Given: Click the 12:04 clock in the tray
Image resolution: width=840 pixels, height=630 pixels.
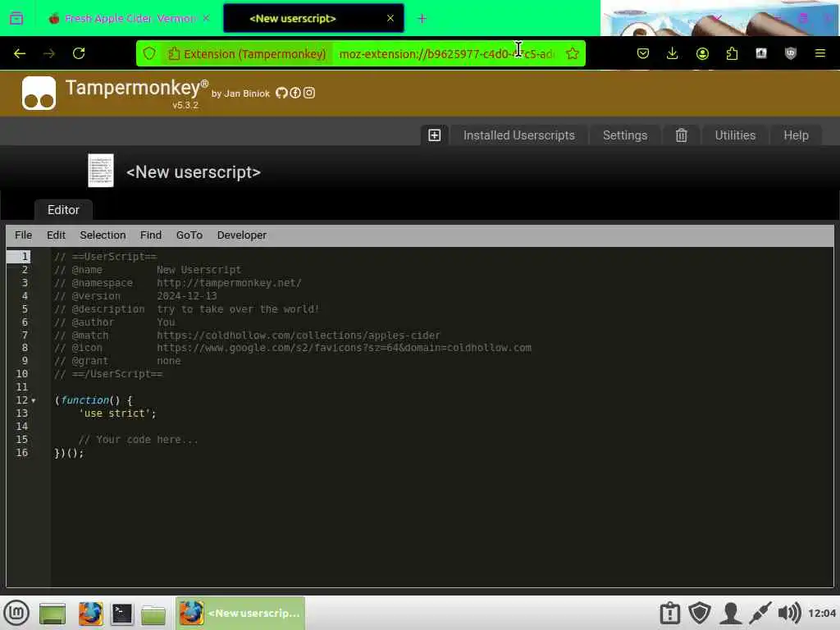Looking at the screenshot, I should 821,613.
